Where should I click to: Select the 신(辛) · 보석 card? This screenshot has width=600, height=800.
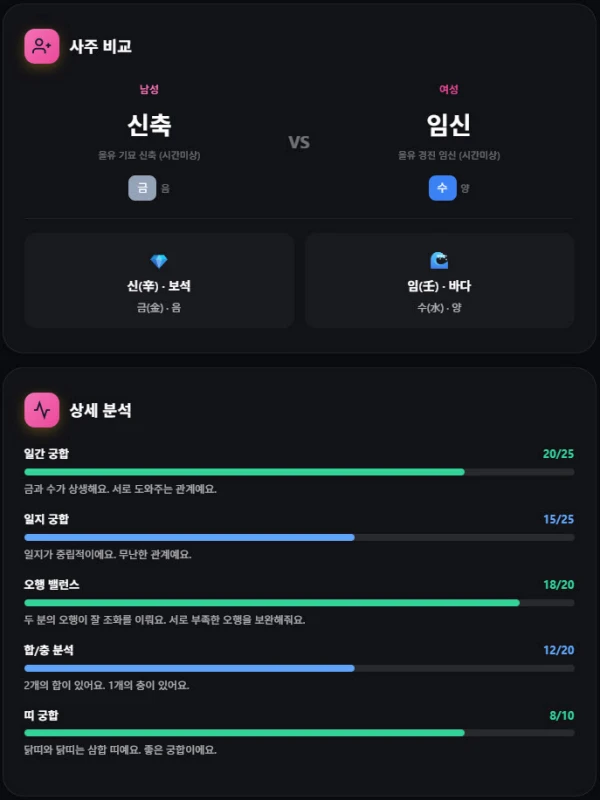(159, 281)
